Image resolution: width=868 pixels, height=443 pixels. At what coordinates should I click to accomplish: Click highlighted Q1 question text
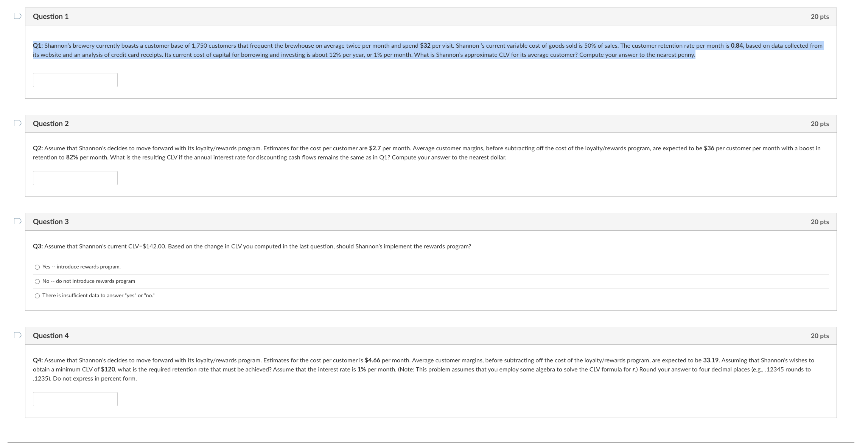363,50
